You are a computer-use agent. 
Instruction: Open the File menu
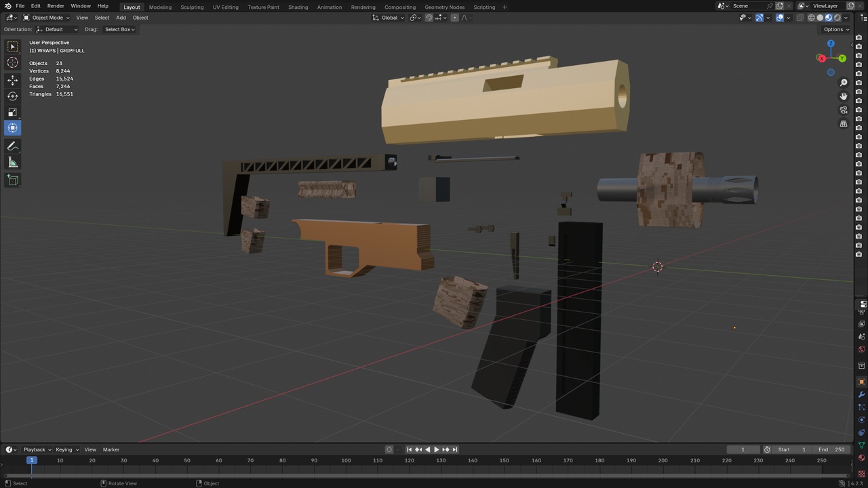[x=20, y=6]
